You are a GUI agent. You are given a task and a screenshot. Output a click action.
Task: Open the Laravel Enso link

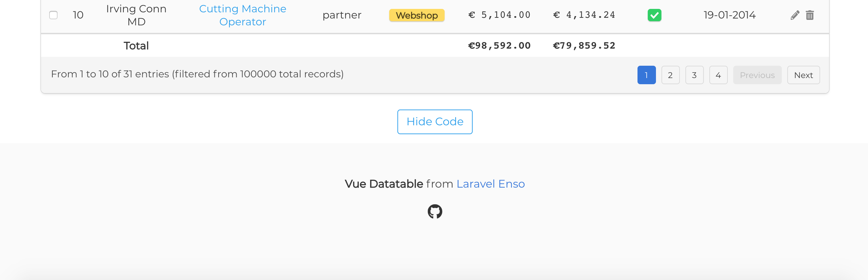pyautogui.click(x=490, y=184)
